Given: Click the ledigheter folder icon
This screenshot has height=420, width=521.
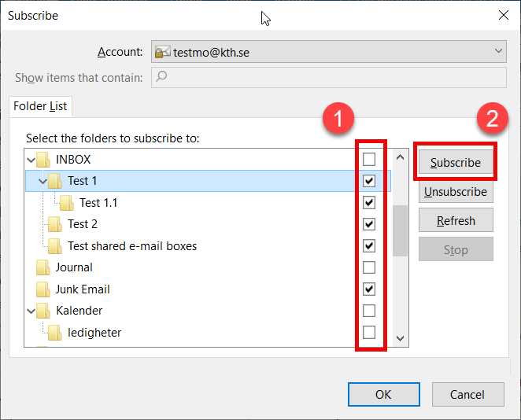Looking at the screenshot, I should pos(55,333).
